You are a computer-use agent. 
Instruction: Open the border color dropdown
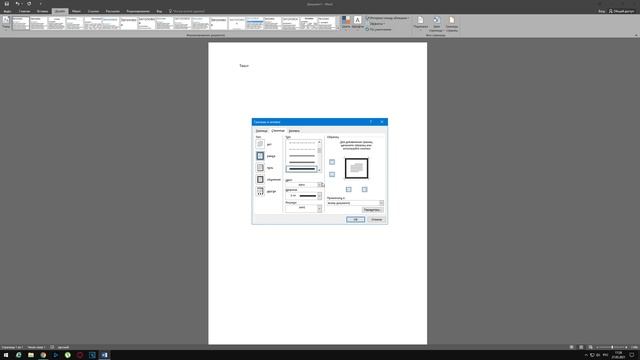click(x=304, y=185)
